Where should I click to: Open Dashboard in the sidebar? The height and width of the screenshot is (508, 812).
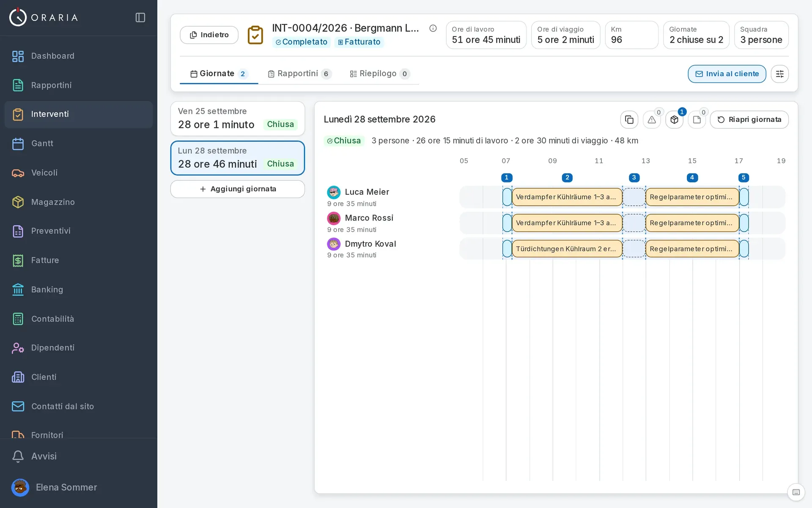(79, 56)
